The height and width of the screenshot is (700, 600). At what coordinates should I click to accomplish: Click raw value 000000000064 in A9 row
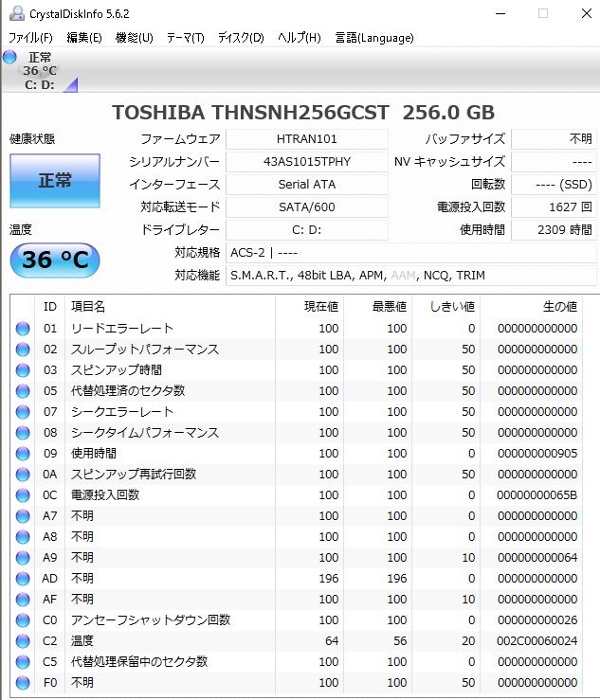click(537, 558)
